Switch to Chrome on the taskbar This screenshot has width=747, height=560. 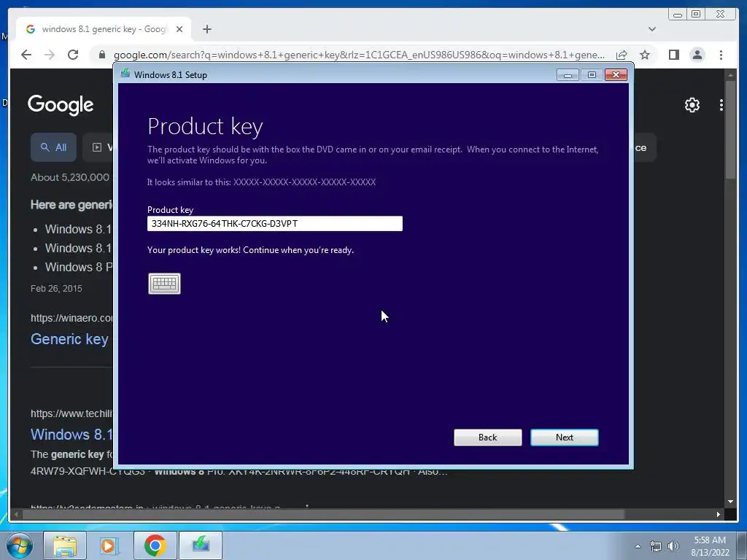155,545
